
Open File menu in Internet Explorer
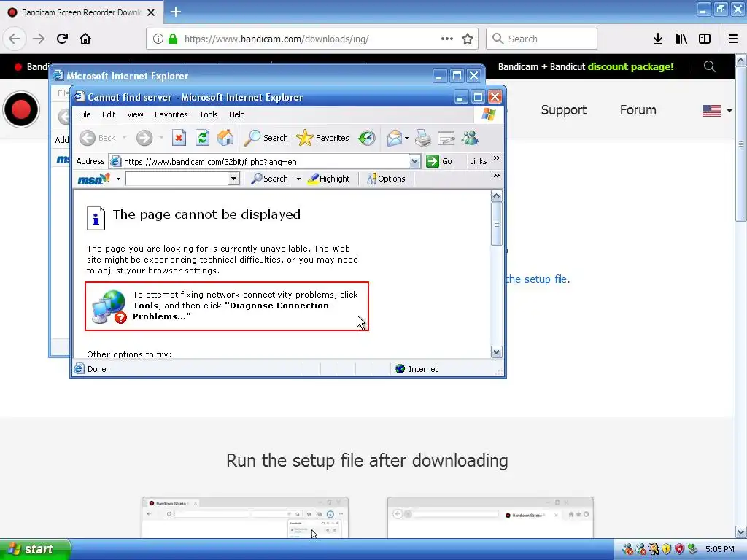85,114
